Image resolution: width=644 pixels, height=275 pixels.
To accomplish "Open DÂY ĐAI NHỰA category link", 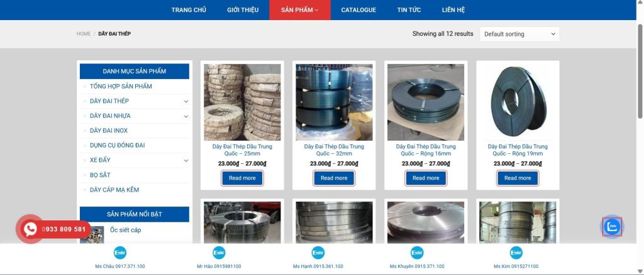I will tap(110, 116).
